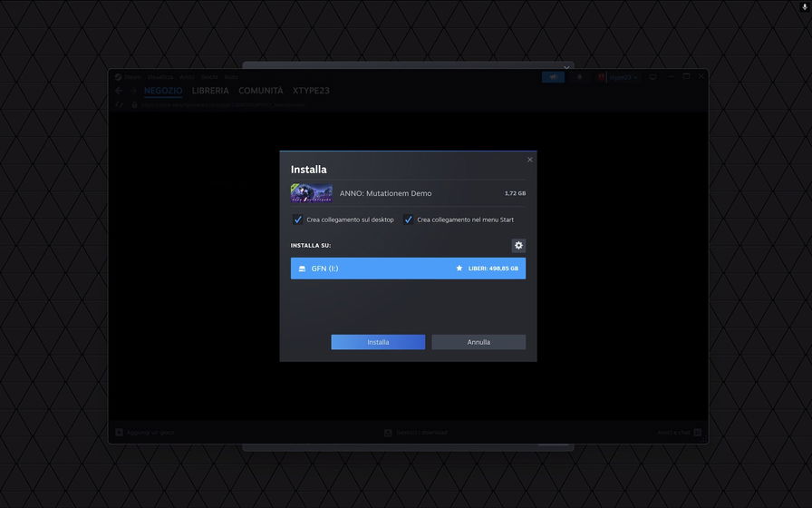Open the LIBRERIA tab
Viewport: 812px width, 508px height.
(210, 91)
